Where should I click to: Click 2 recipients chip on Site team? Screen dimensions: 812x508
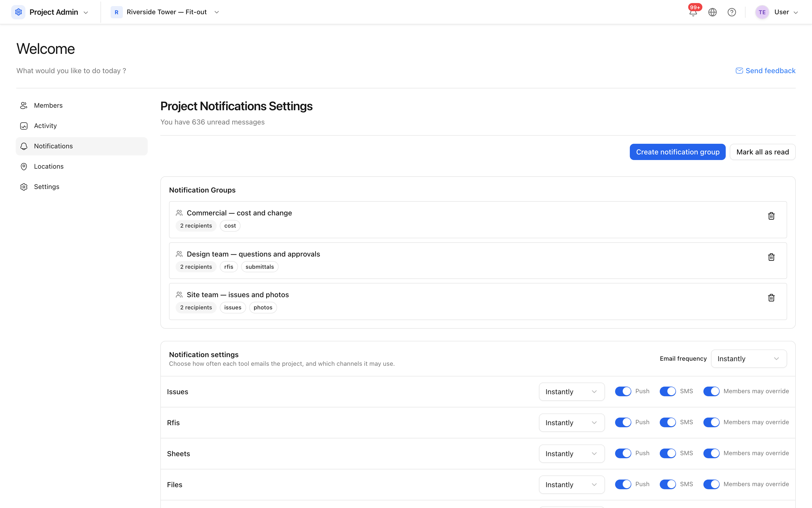tap(196, 307)
